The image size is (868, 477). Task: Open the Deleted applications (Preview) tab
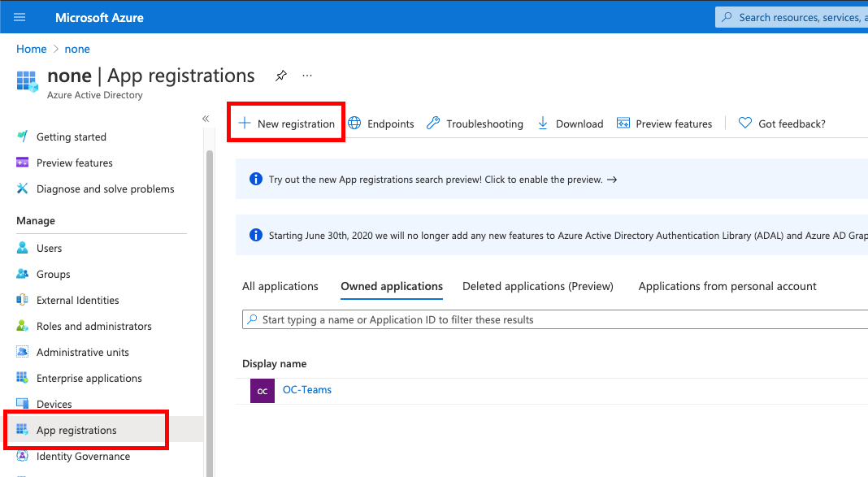pos(537,286)
